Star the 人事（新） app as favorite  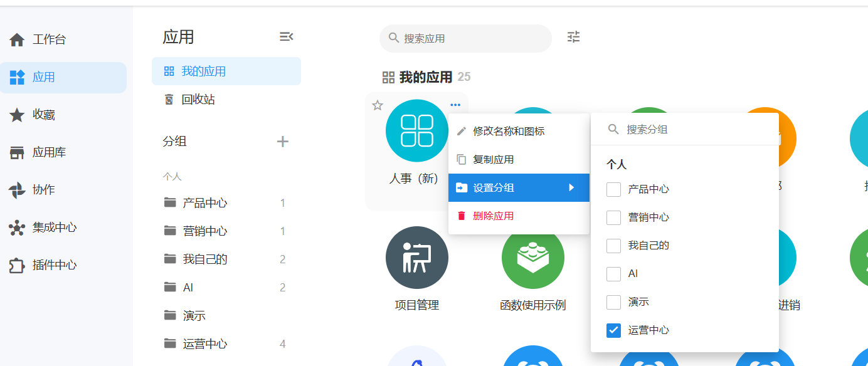point(378,105)
